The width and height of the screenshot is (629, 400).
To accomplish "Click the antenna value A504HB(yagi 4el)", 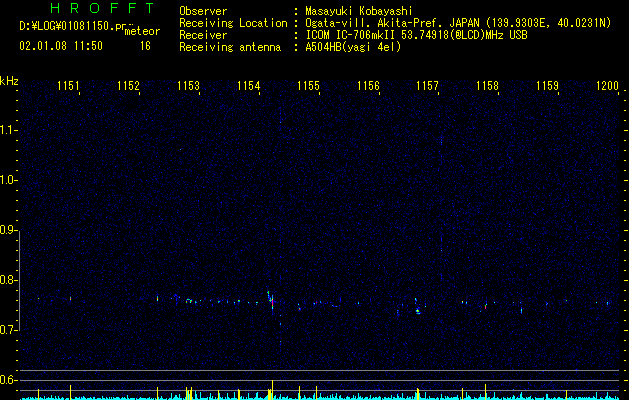I will coord(353,47).
